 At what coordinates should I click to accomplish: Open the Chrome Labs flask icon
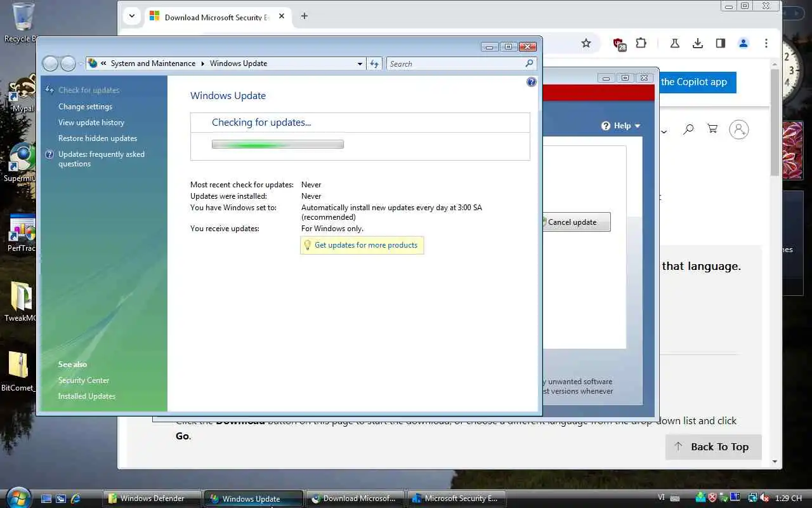(x=674, y=43)
